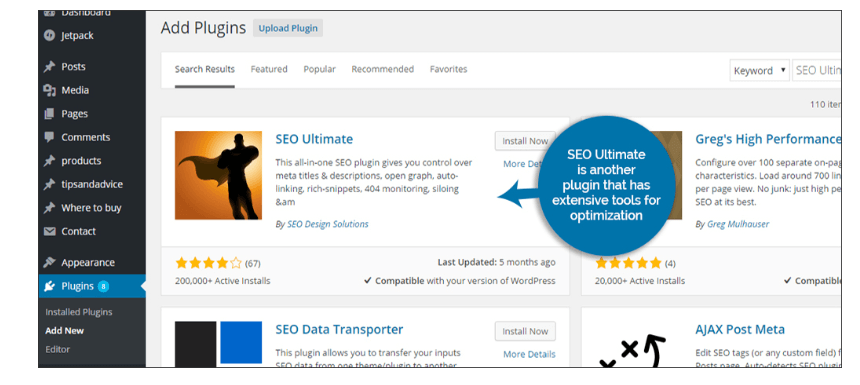The width and height of the screenshot is (860, 385).
Task: Select Add New submenu item
Action: pos(64,331)
